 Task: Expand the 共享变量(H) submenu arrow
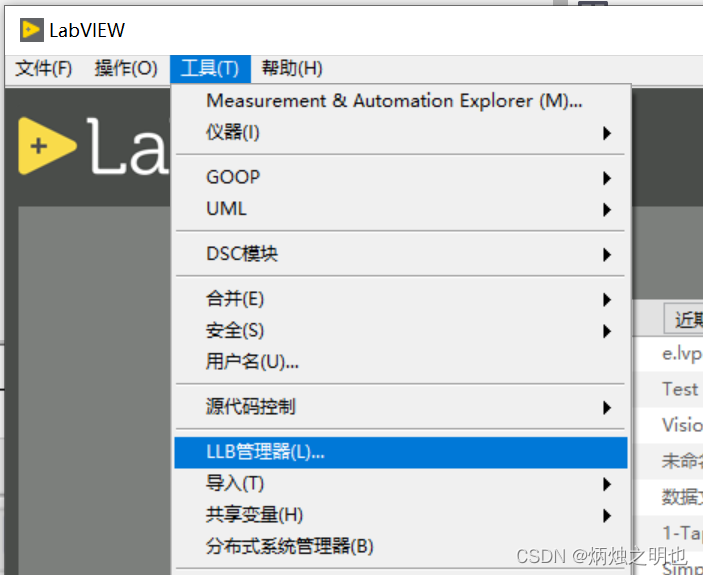(x=607, y=515)
